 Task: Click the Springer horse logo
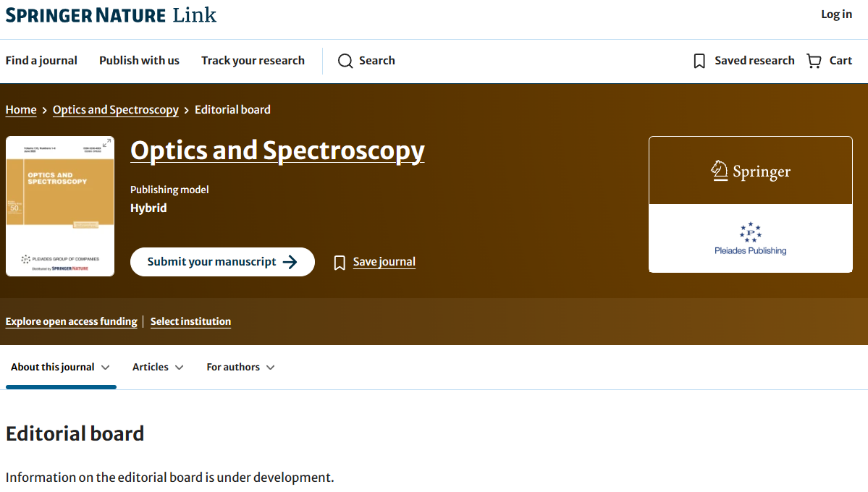point(719,171)
